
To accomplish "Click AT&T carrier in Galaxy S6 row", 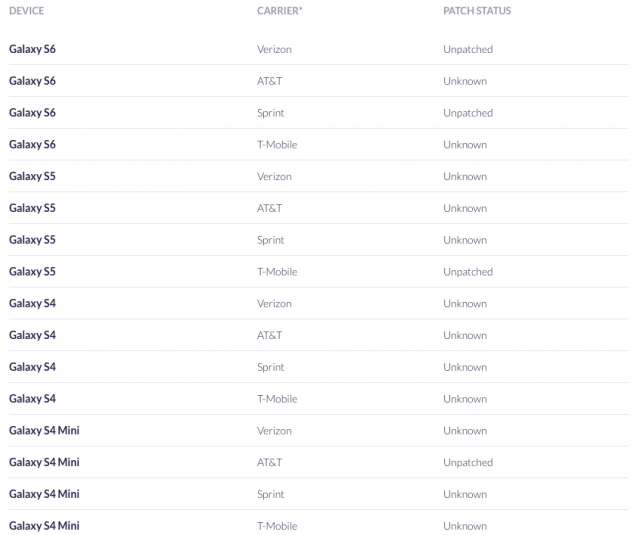I will [269, 81].
